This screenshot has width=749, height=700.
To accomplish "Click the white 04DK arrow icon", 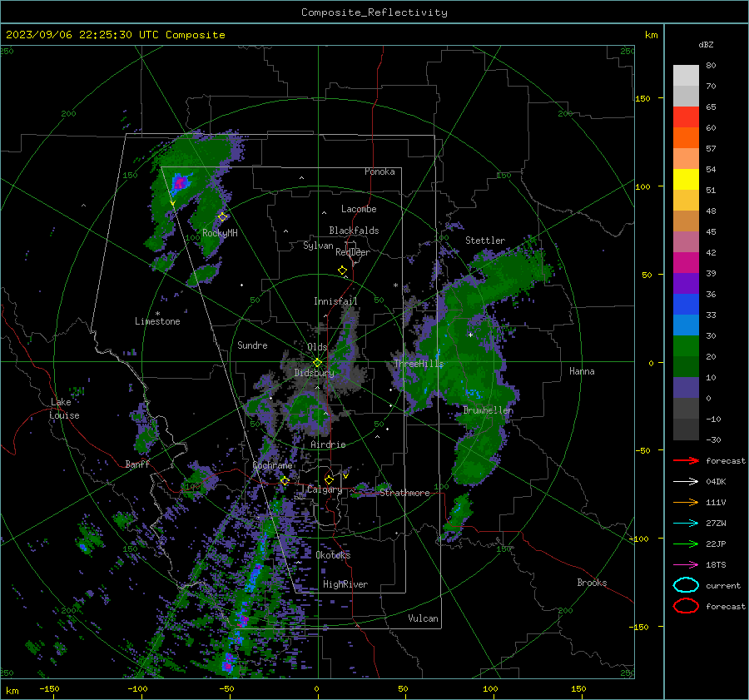I will pyautogui.click(x=686, y=482).
